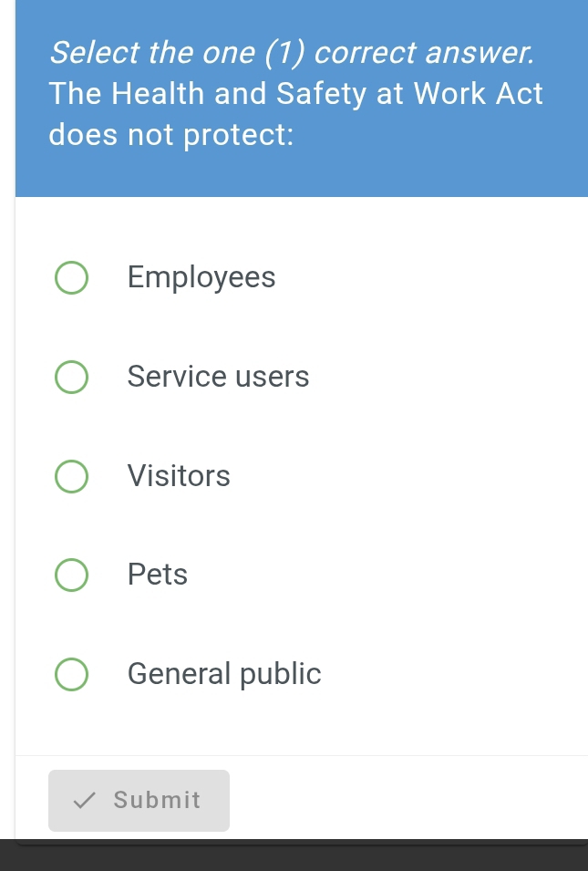
Task: Mark the Visitors radio circle
Action: [72, 476]
